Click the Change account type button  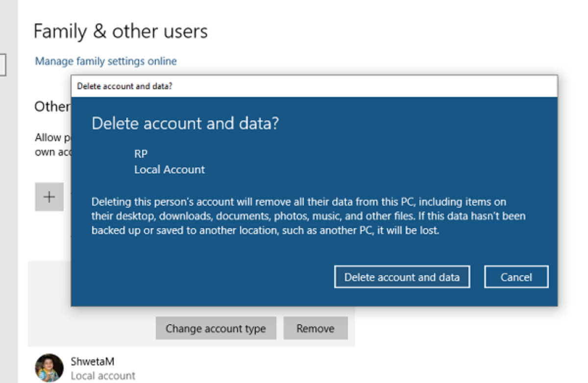pos(216,329)
